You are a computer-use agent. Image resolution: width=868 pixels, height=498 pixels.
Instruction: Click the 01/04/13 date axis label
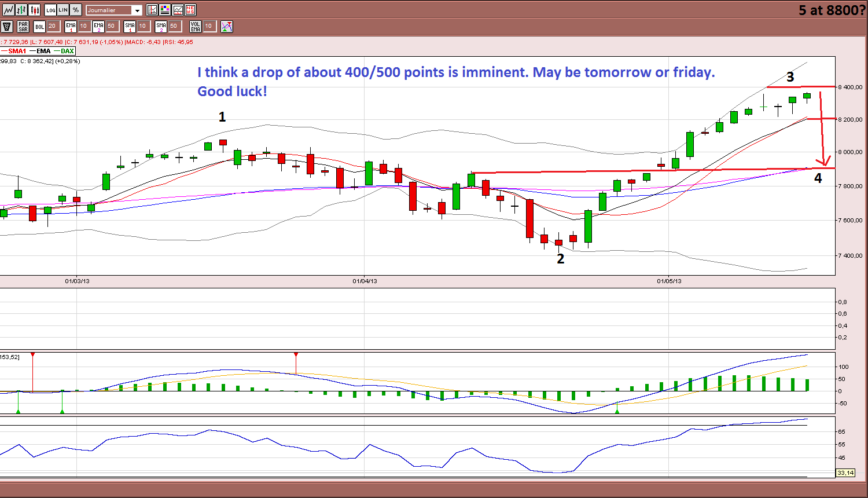pos(365,281)
